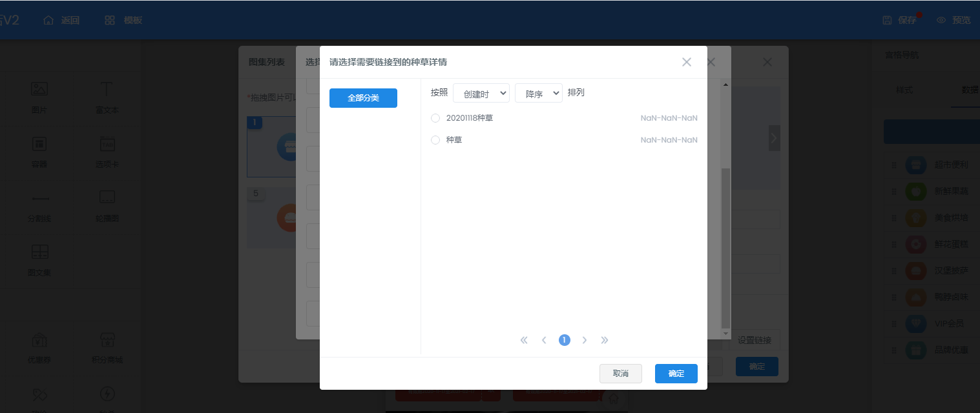Select the 种草 radio button
Image resolution: width=980 pixels, height=413 pixels.
pos(435,140)
